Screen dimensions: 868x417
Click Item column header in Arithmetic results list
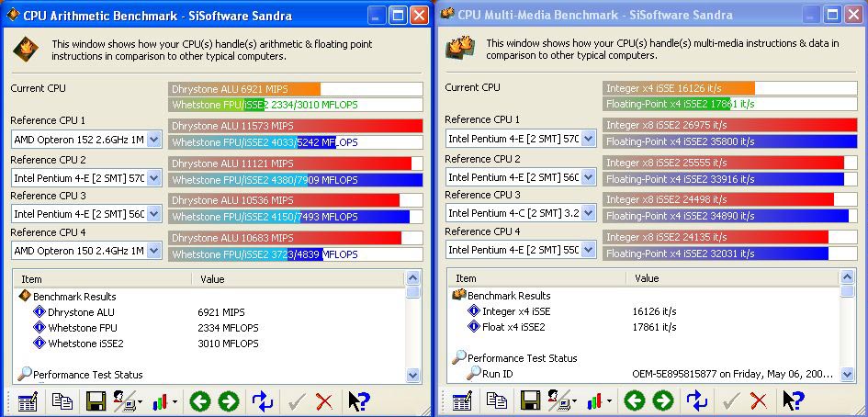tap(102, 279)
